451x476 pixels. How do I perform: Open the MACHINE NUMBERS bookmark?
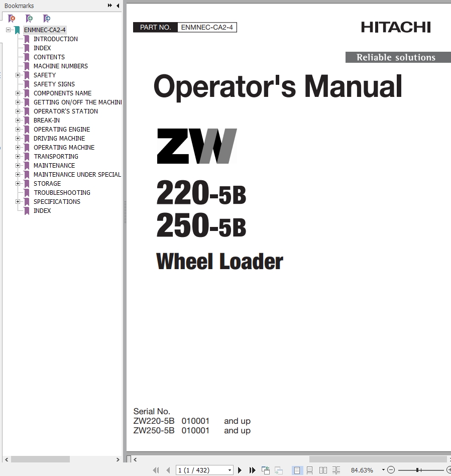61,66
